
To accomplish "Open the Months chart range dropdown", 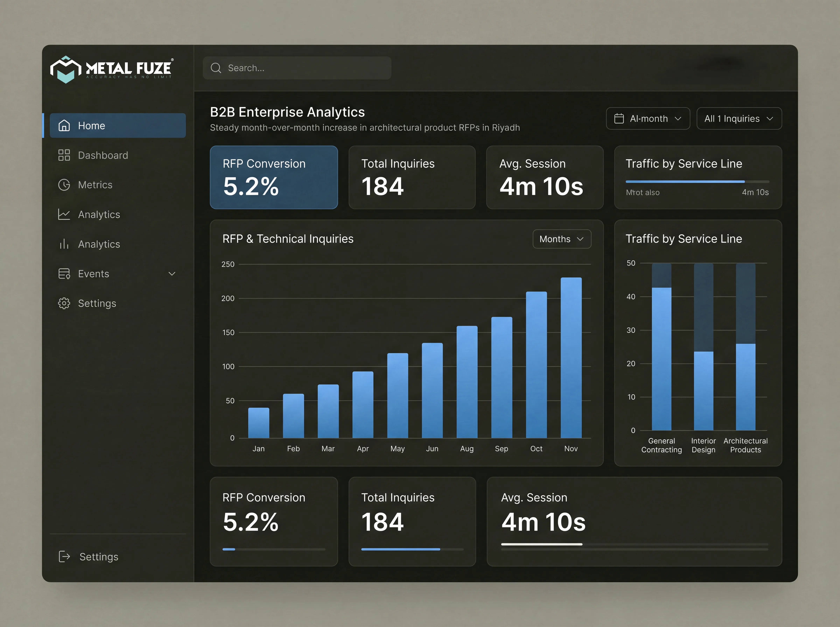I will (562, 239).
